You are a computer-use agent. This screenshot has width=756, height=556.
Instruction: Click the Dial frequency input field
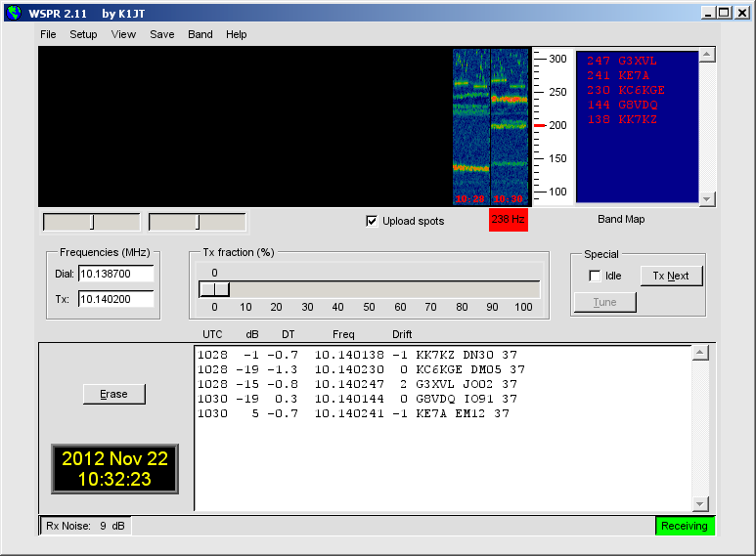(115, 274)
